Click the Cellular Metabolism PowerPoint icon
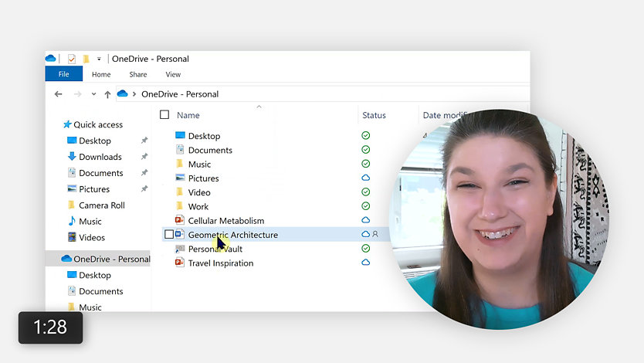The width and height of the screenshot is (644, 363). coord(179,220)
